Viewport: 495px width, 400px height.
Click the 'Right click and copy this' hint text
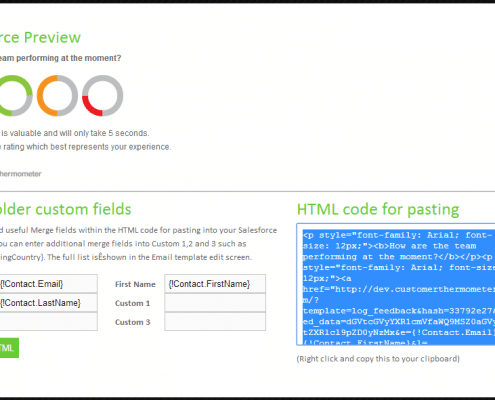coord(378,359)
